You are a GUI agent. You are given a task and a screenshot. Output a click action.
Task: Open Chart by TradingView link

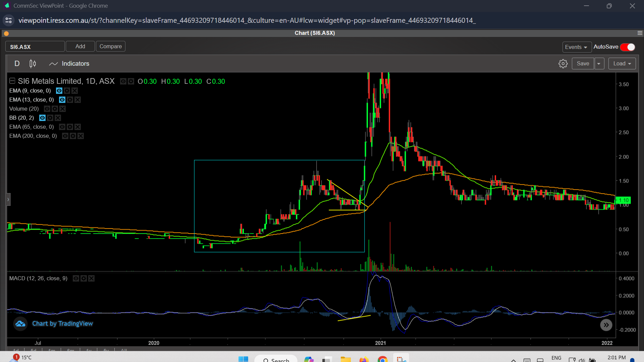(x=62, y=324)
